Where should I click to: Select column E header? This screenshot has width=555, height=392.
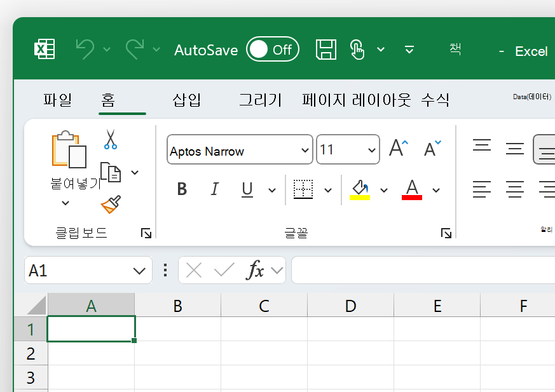tap(437, 305)
